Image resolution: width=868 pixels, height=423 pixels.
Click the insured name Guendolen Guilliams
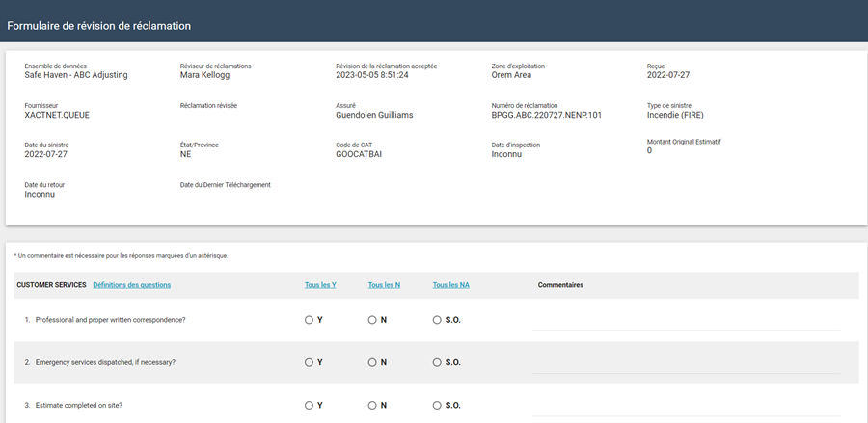click(374, 115)
